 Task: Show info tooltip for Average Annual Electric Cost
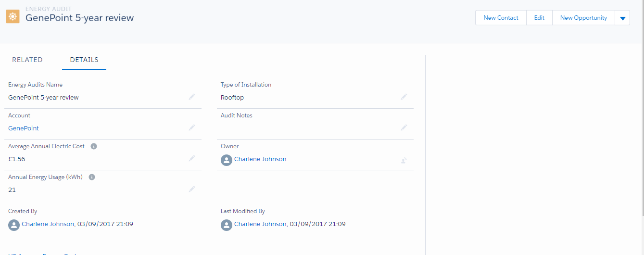94,146
